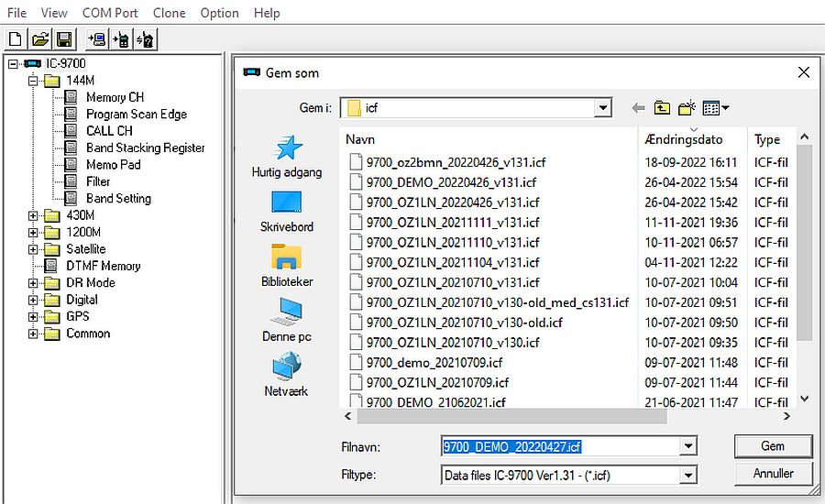Click the file list horizontal scrollbar thumb
Image resolution: width=825 pixels, height=504 pixels.
(x=511, y=416)
